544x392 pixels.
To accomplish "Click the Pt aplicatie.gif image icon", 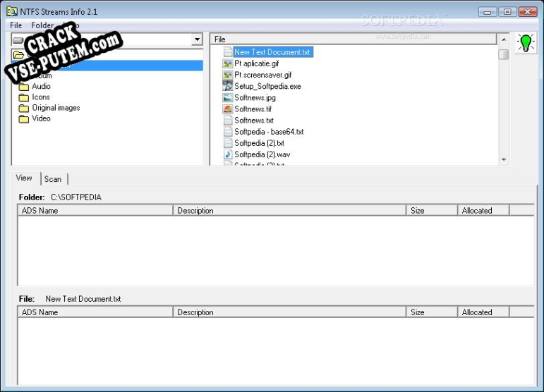I will (228, 63).
